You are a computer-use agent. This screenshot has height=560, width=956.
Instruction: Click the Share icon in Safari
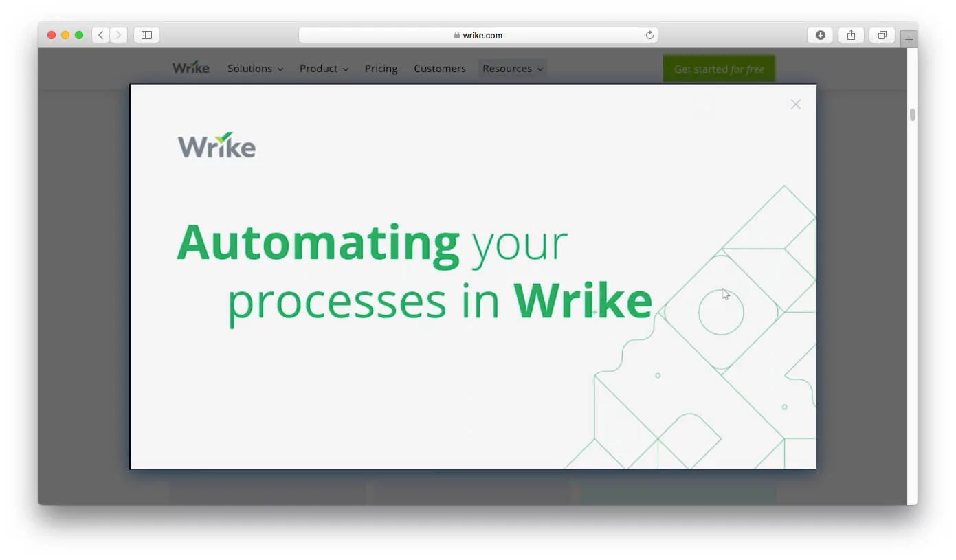851,34
